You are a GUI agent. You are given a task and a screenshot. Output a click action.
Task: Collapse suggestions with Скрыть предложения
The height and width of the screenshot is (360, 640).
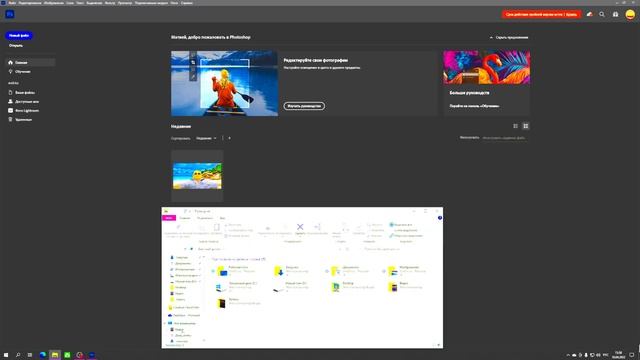509,38
